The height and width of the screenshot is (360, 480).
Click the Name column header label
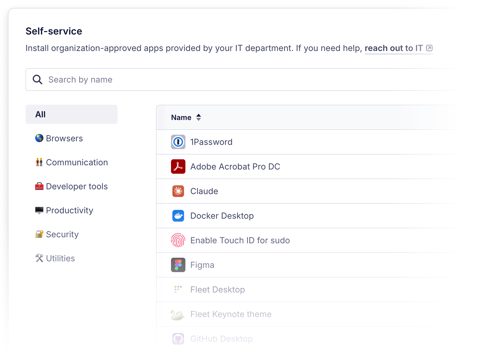(181, 117)
